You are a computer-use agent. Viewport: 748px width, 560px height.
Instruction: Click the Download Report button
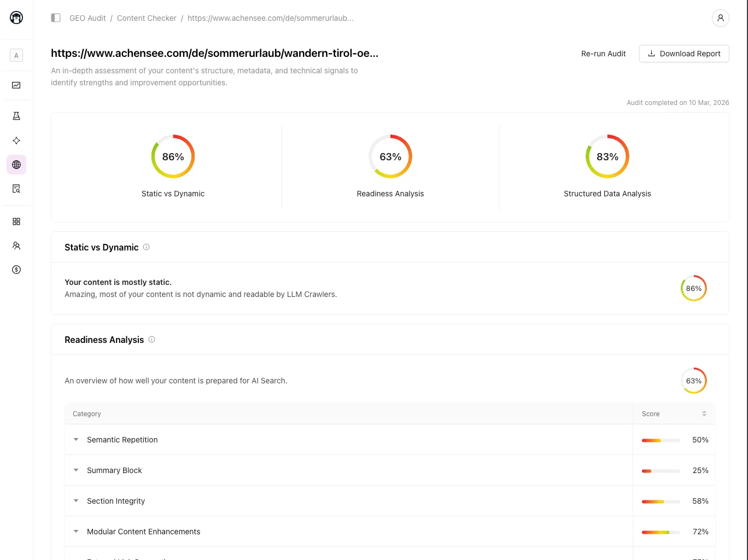tap(683, 54)
